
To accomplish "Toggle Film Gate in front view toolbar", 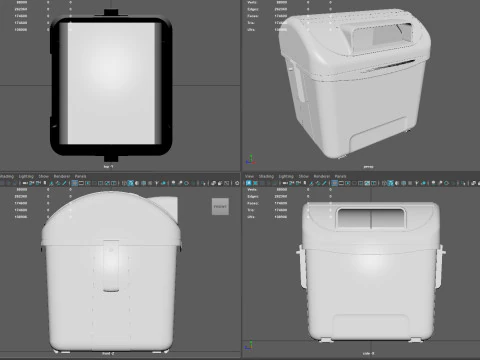I will coord(81,183).
